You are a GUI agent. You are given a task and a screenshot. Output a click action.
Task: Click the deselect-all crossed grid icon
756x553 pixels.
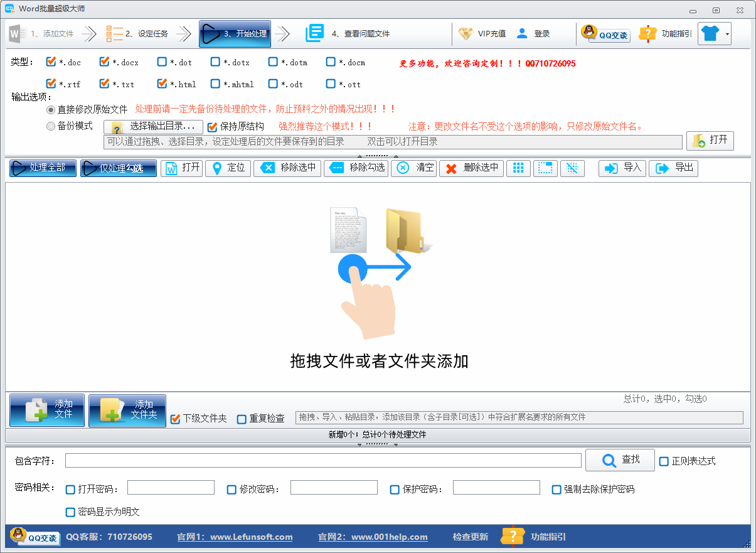[572, 168]
